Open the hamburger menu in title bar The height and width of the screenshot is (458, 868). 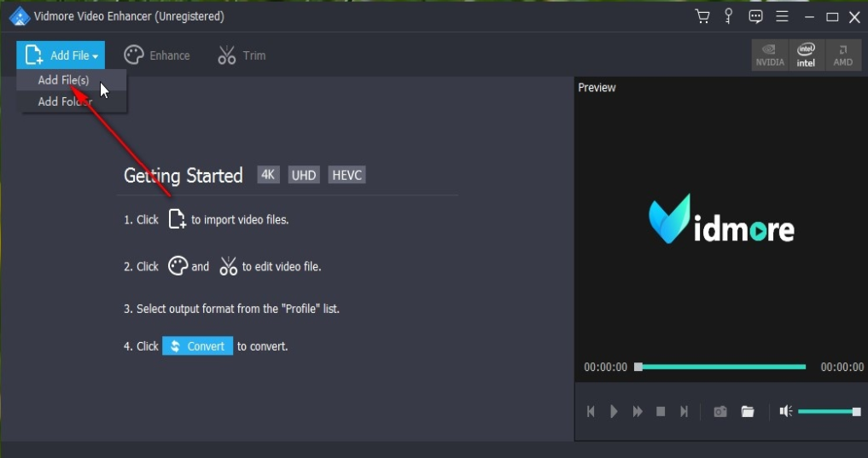coord(782,16)
